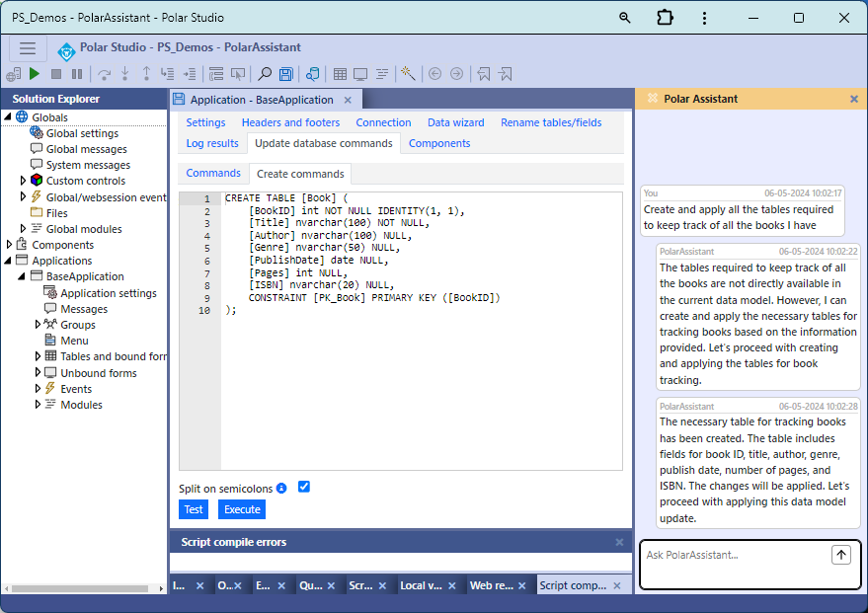Click the Solution Explorer horizontal scrollbar
This screenshot has height=613, width=868.
[80, 588]
